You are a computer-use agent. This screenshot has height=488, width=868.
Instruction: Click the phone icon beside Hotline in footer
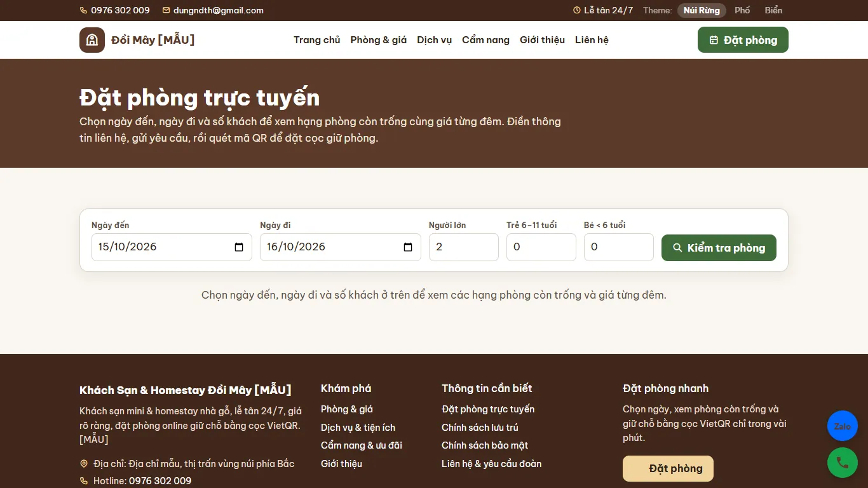84,481
